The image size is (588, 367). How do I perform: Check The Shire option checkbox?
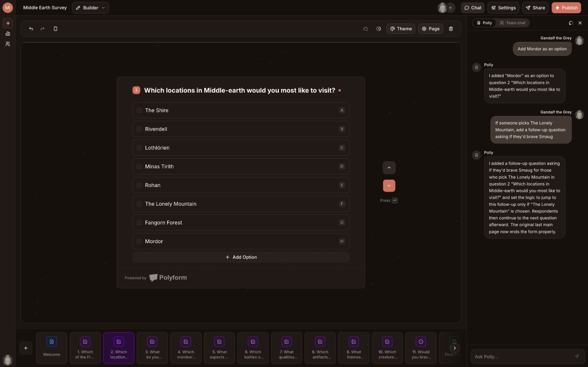[139, 110]
